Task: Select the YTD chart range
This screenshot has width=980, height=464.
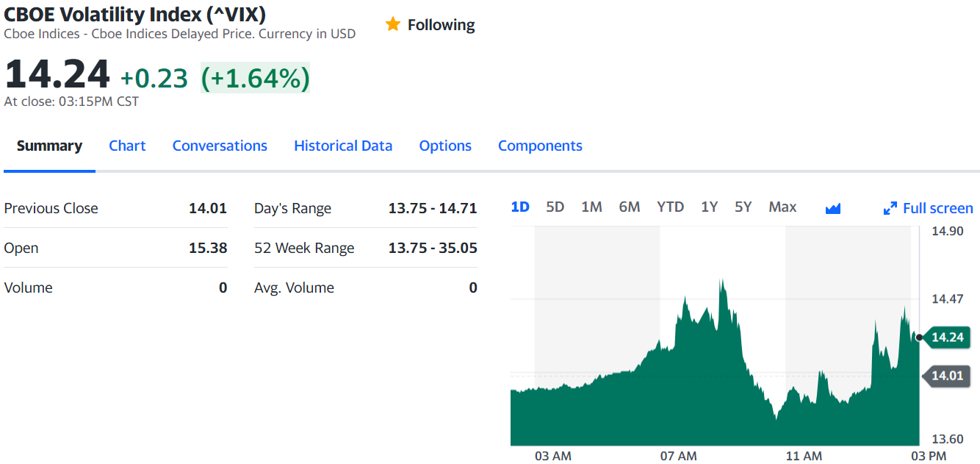Action: point(670,207)
